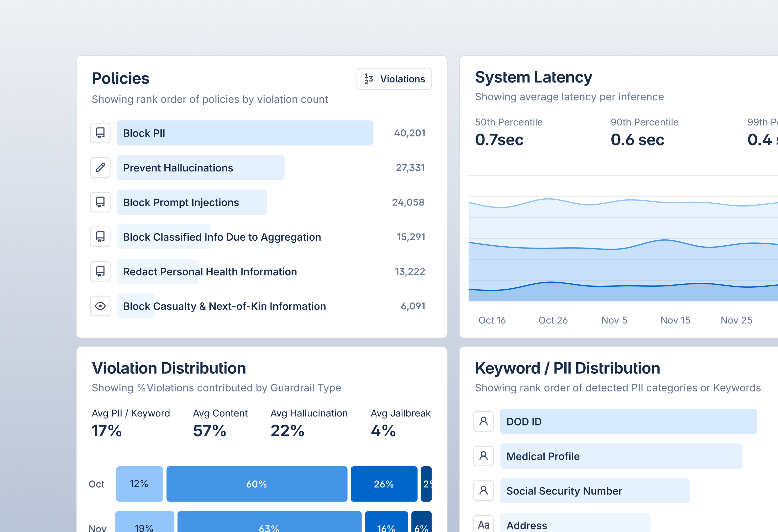The image size is (778, 532).
Task: Select Redact Personal Health Information row
Action: coord(210,272)
